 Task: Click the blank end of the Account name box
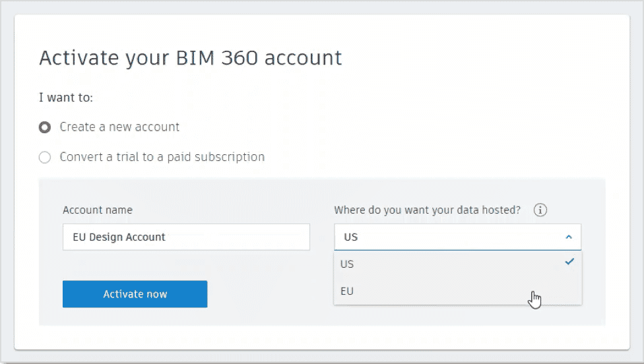(x=264, y=237)
